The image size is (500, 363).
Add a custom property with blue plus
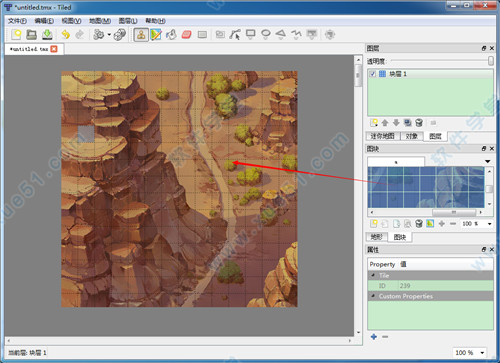(x=374, y=337)
